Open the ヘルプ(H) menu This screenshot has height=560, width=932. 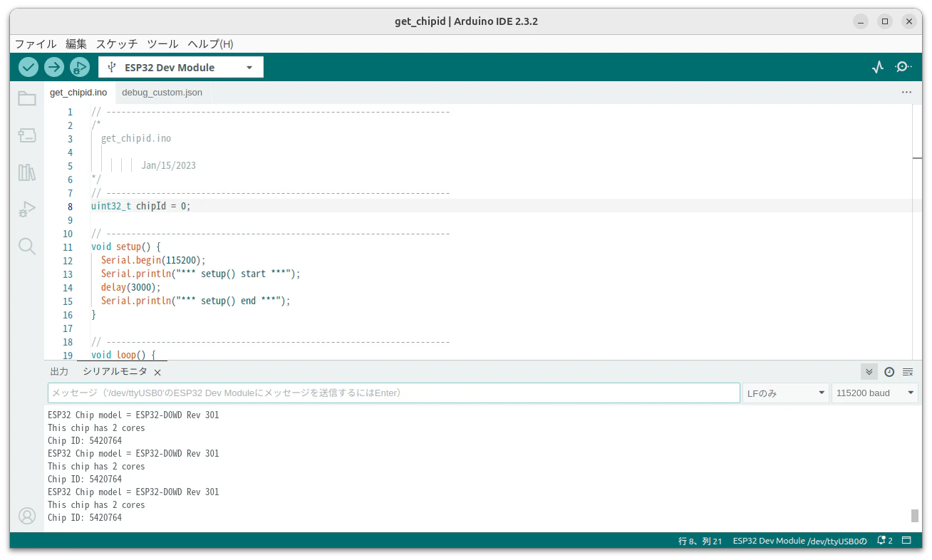point(210,43)
